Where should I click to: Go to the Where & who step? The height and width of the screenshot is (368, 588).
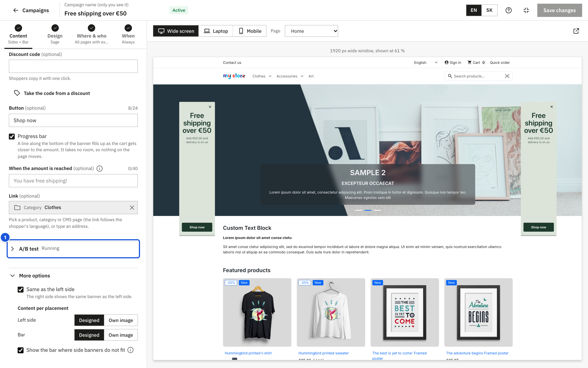pos(92,34)
